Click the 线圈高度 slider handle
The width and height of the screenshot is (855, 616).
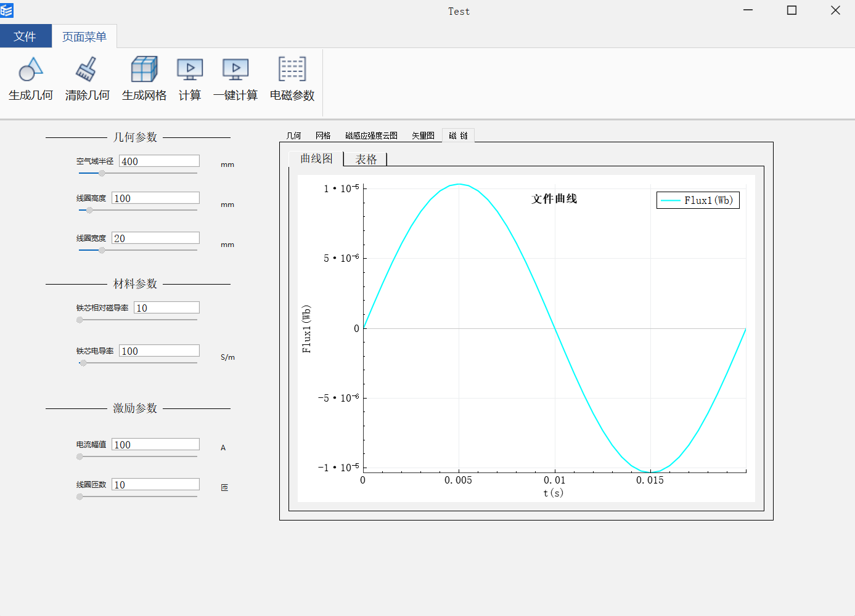click(x=89, y=210)
